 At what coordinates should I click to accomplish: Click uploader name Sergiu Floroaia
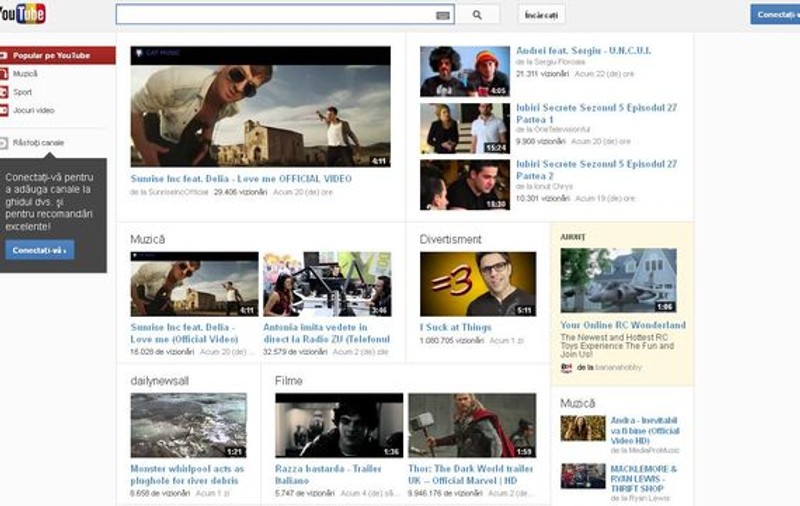pos(559,62)
